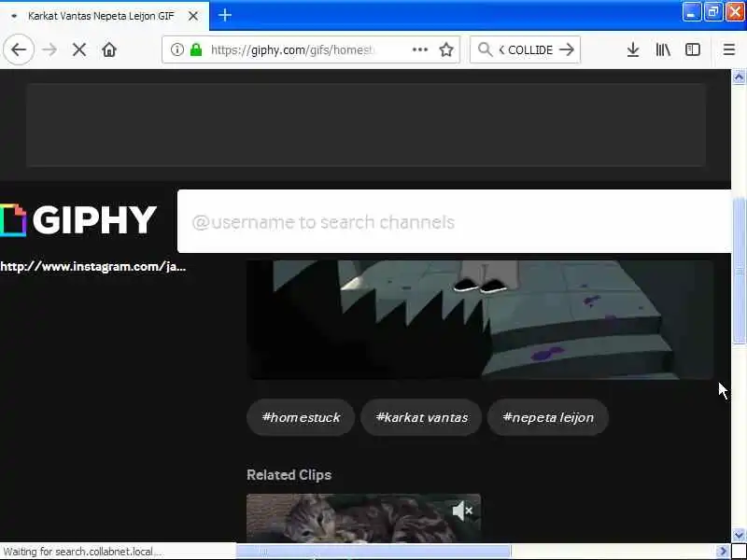Click the GIPHY logo
Image resolution: width=747 pixels, height=560 pixels.
pyautogui.click(x=78, y=220)
